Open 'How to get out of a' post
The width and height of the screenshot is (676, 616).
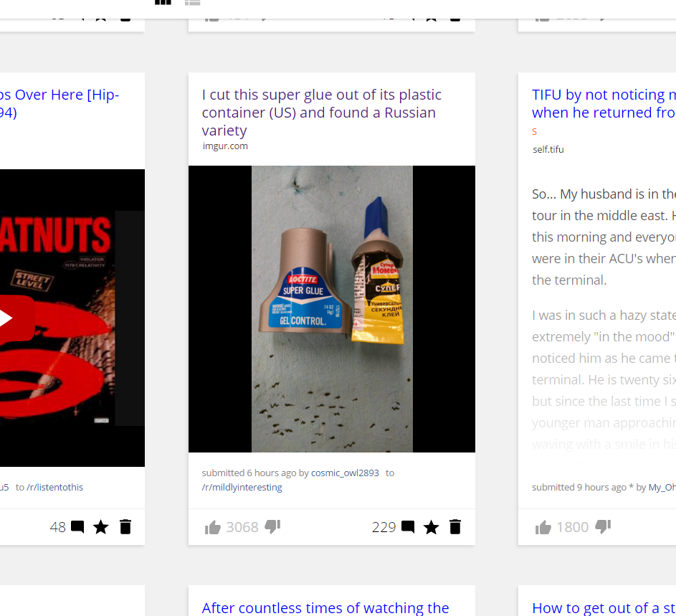[604, 608]
